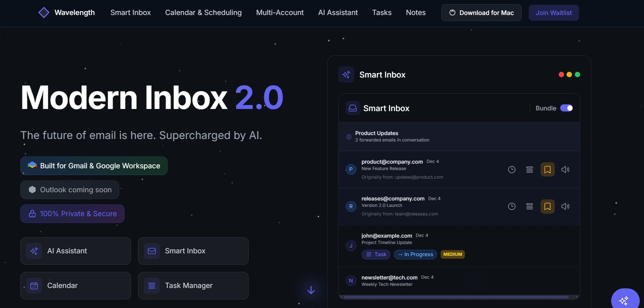Click the snooze clock icon for releases@company.com
The width and height of the screenshot is (644, 308).
point(512,207)
